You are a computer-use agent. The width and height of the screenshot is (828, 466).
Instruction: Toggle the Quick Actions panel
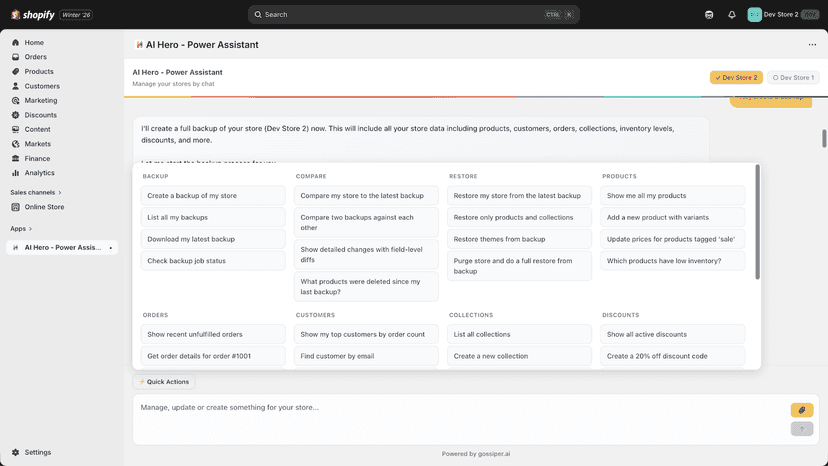coord(164,381)
